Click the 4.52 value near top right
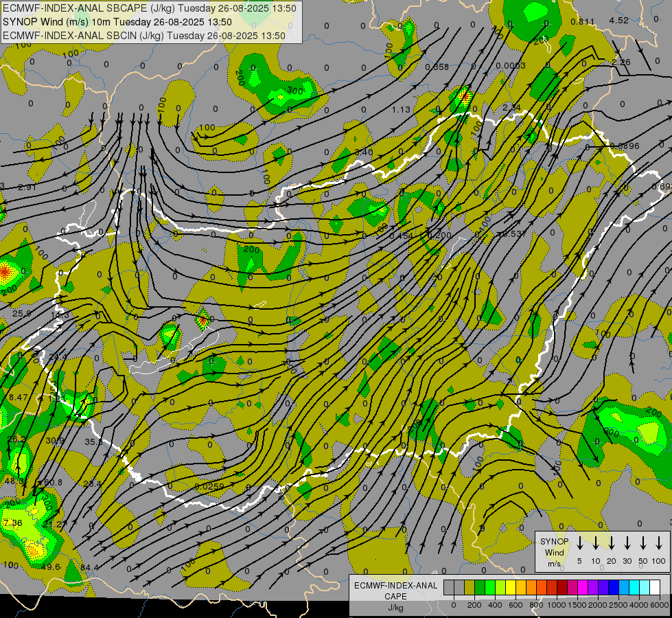 click(x=619, y=20)
